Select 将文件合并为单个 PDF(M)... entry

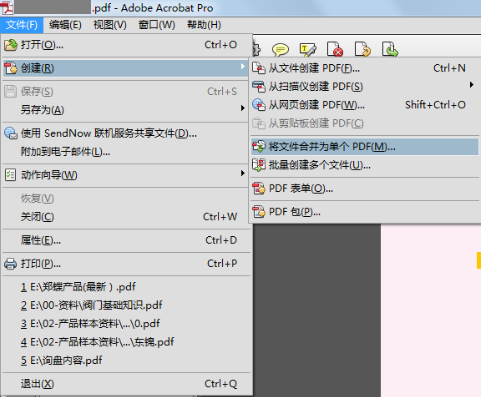tap(365, 147)
